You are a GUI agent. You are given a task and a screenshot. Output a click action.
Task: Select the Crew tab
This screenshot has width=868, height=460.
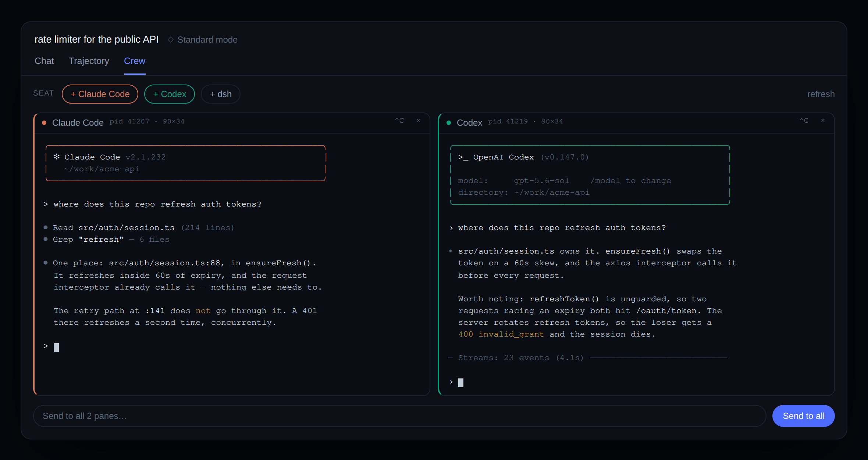(x=135, y=61)
